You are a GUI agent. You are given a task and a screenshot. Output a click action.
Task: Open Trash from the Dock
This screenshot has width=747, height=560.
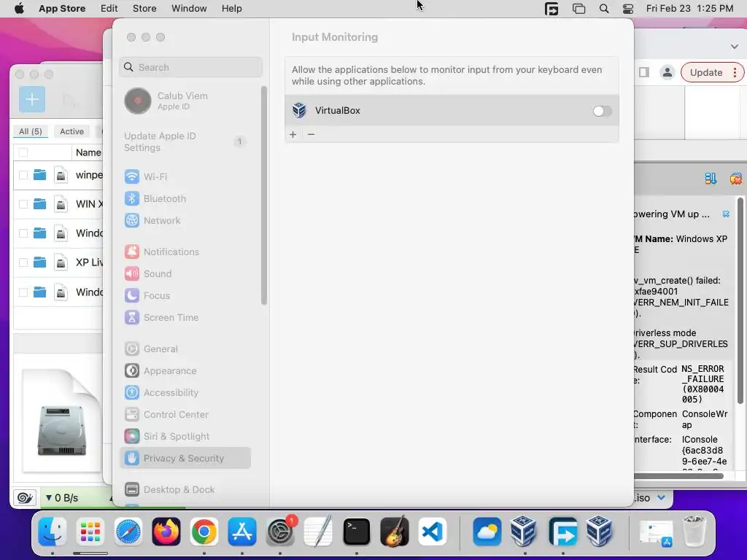694,532
